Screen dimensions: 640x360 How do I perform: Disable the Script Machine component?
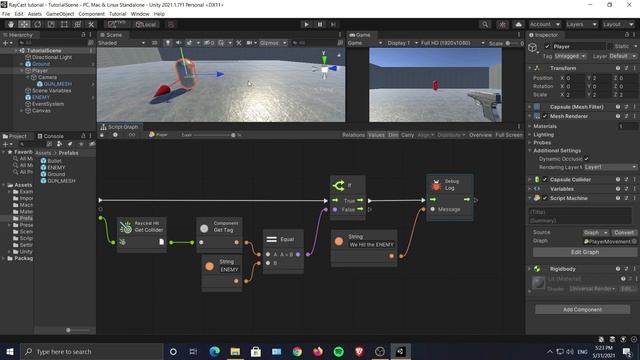(x=545, y=198)
